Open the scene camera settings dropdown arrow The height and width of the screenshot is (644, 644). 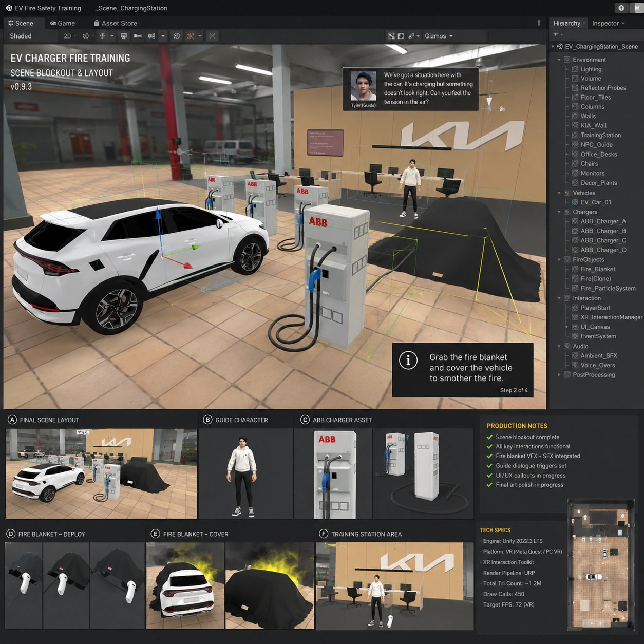coord(163,36)
